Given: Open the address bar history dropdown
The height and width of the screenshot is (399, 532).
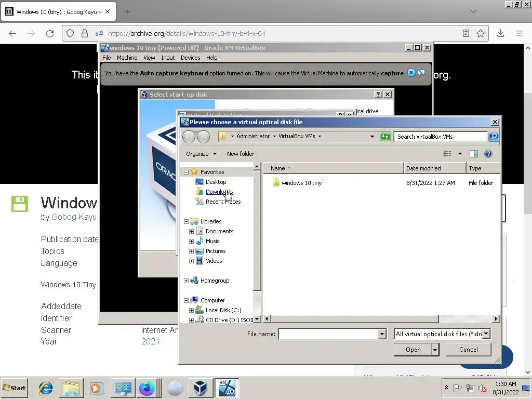Looking at the screenshot, I should 372,137.
